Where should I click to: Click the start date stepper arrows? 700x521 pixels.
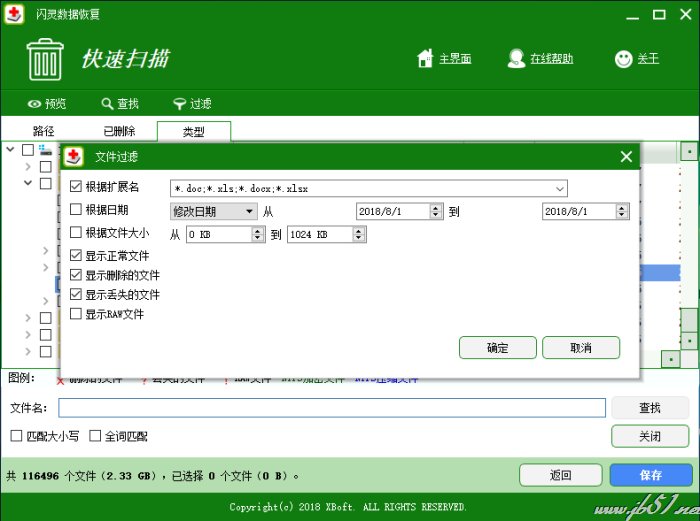(436, 211)
